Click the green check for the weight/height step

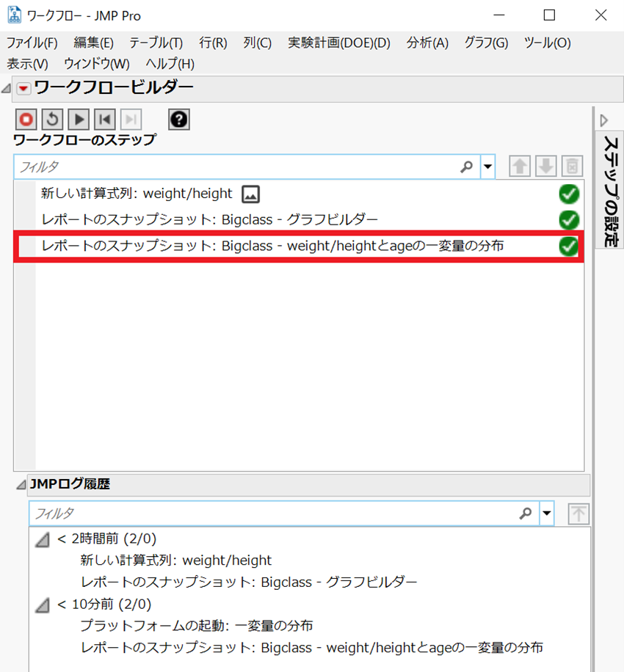569,194
